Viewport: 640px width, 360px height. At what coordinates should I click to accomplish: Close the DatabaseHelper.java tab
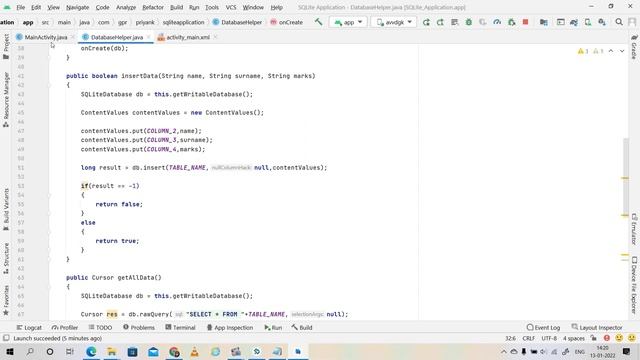point(149,37)
